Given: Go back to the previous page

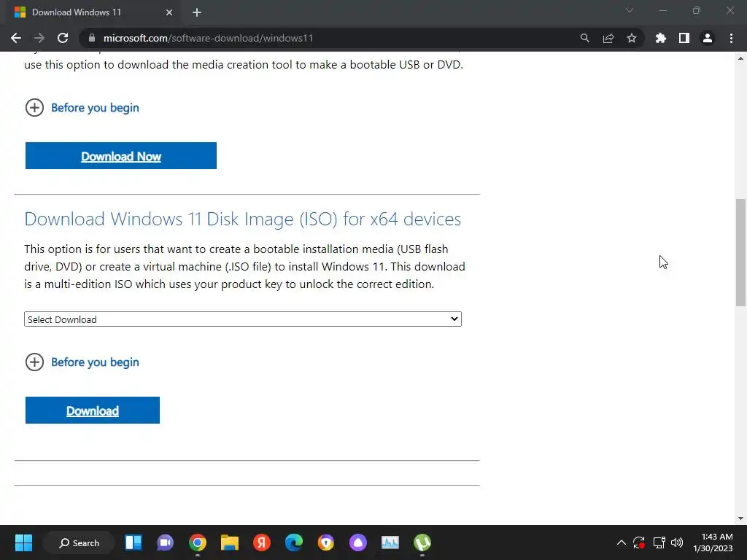Looking at the screenshot, I should tap(16, 38).
